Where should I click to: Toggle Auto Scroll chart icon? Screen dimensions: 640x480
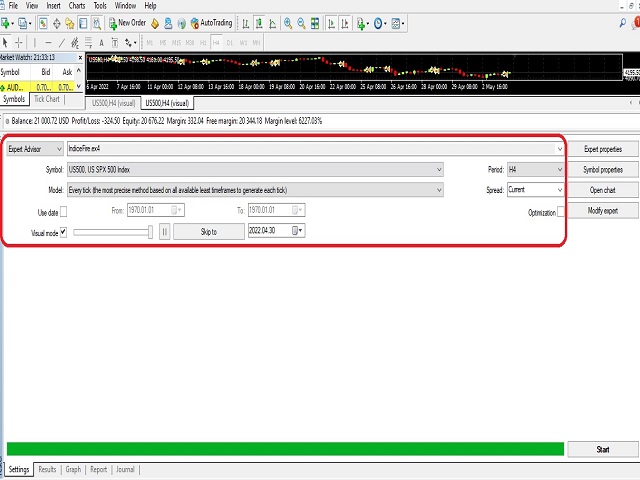331,24
